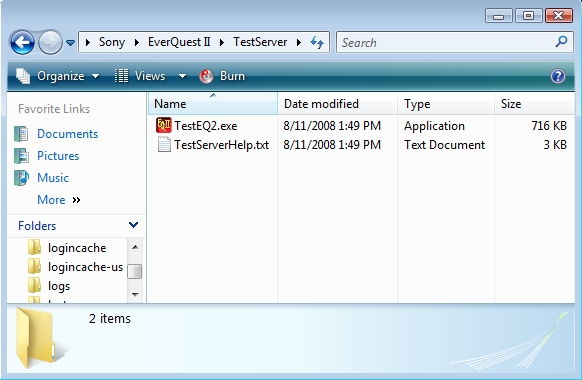Click the Folders pane header label
The height and width of the screenshot is (380, 582).
[37, 226]
